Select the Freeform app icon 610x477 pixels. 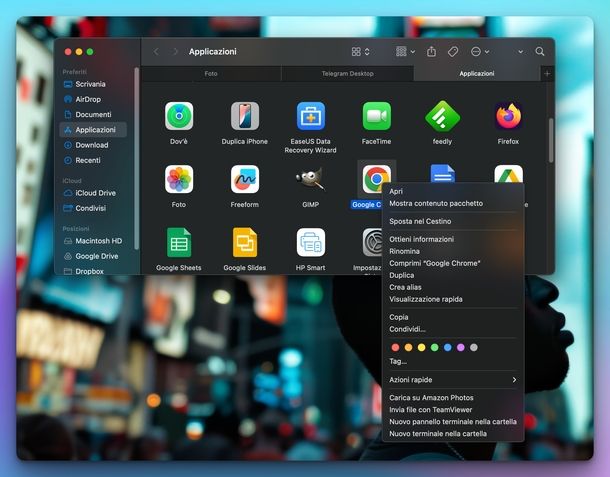tap(245, 179)
